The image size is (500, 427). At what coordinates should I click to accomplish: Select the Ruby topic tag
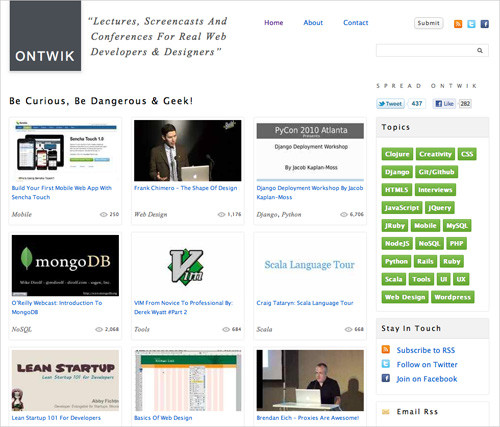point(452,261)
